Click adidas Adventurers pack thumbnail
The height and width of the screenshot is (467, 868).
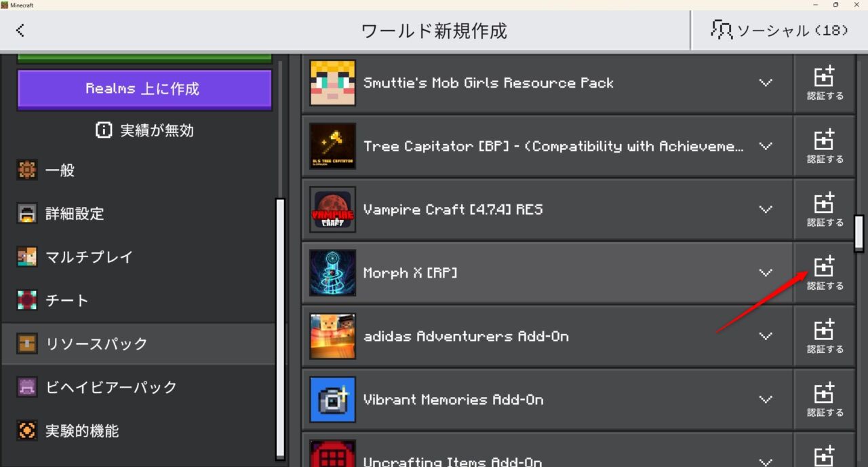coord(332,335)
